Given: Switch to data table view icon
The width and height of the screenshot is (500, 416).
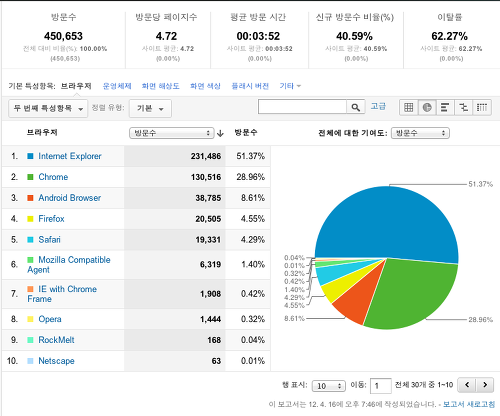Looking at the screenshot, I should pos(408,107).
